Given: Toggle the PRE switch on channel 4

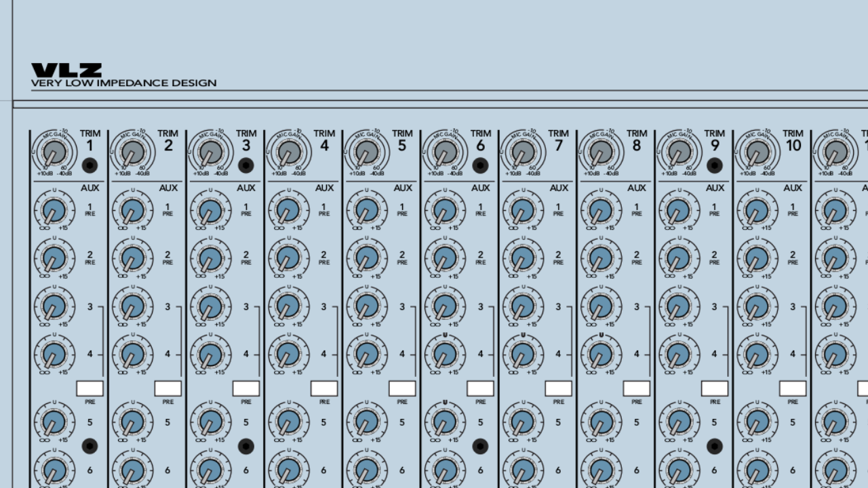Looking at the screenshot, I should tap(324, 388).
